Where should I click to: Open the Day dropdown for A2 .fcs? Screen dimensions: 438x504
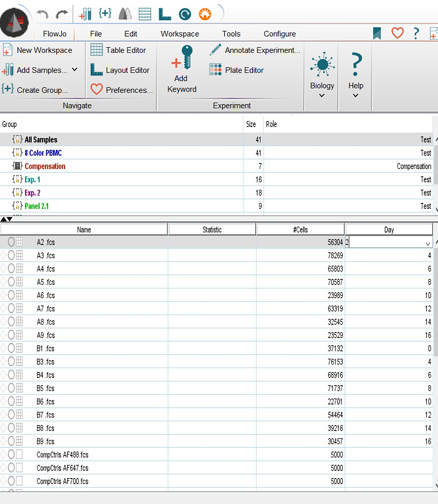pos(427,244)
